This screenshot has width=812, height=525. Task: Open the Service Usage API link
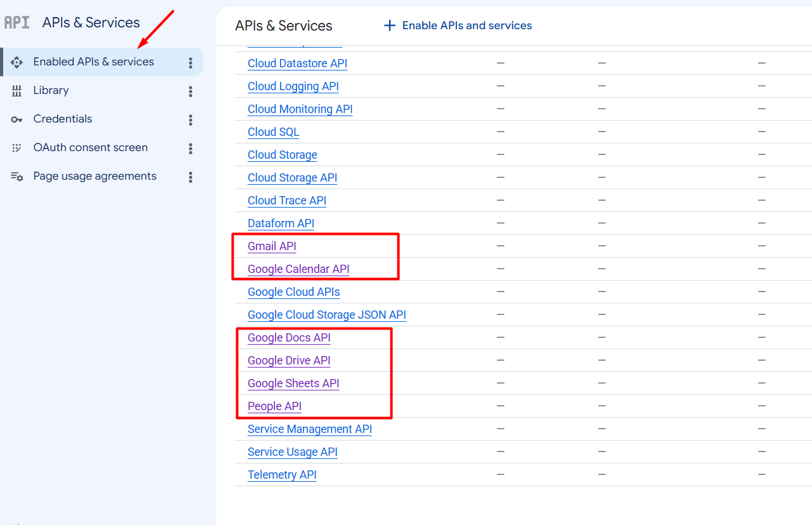point(293,452)
